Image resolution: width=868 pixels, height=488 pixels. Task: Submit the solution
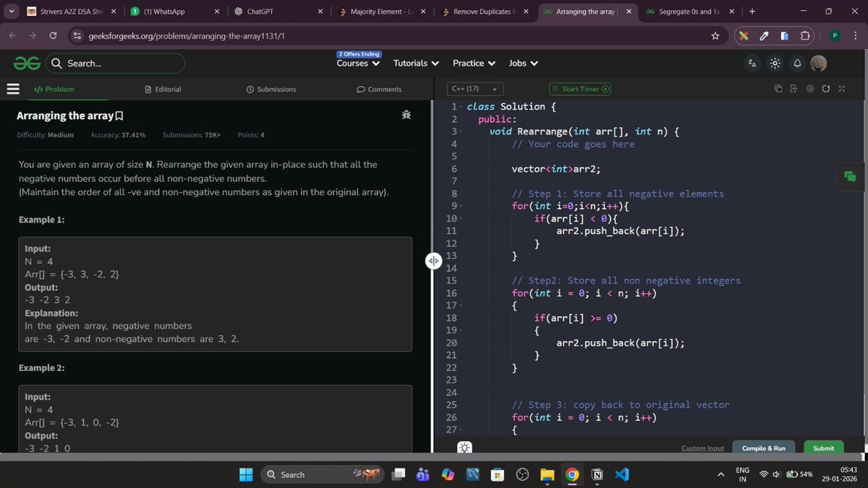click(x=823, y=448)
